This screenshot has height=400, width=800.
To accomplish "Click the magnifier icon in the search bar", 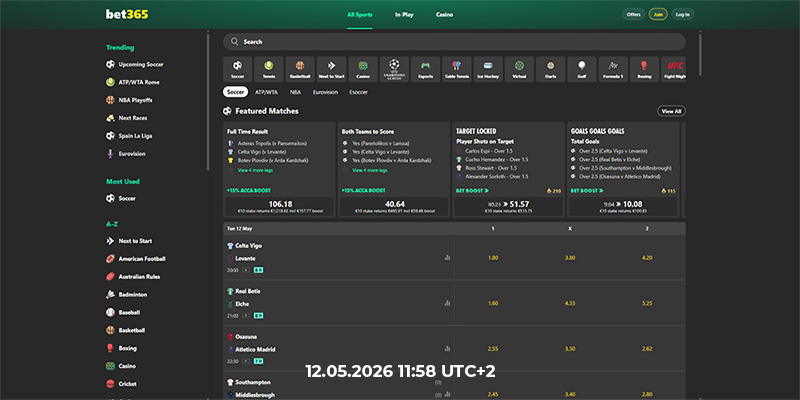I will [x=235, y=42].
